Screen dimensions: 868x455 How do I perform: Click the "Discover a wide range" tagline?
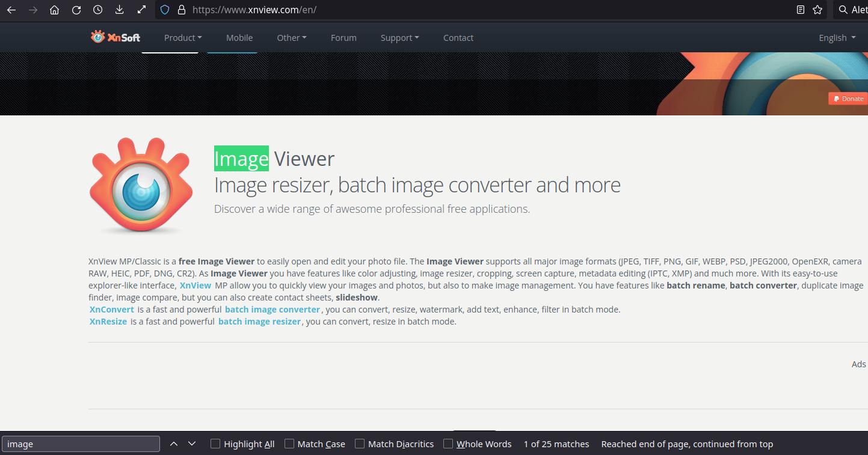tap(372, 209)
